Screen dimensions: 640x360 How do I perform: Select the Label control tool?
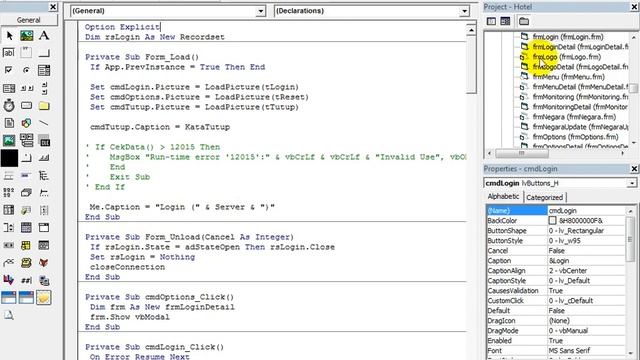tap(44, 36)
